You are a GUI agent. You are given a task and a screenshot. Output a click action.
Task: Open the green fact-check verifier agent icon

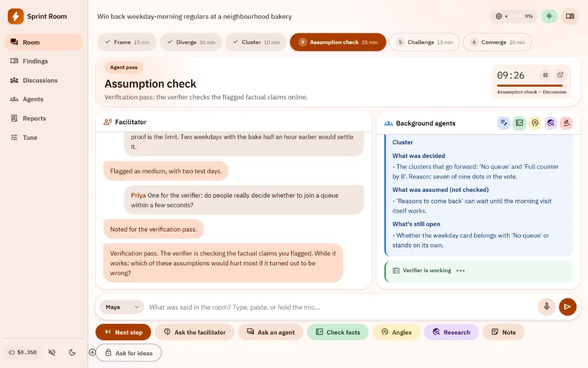tap(520, 123)
